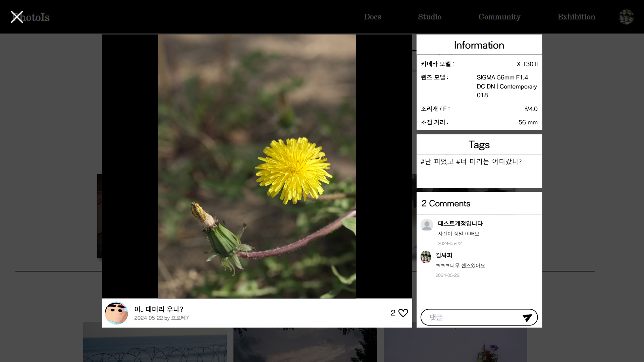This screenshot has height=362, width=644.
Task: Click the dandelion photo
Action: tap(257, 166)
